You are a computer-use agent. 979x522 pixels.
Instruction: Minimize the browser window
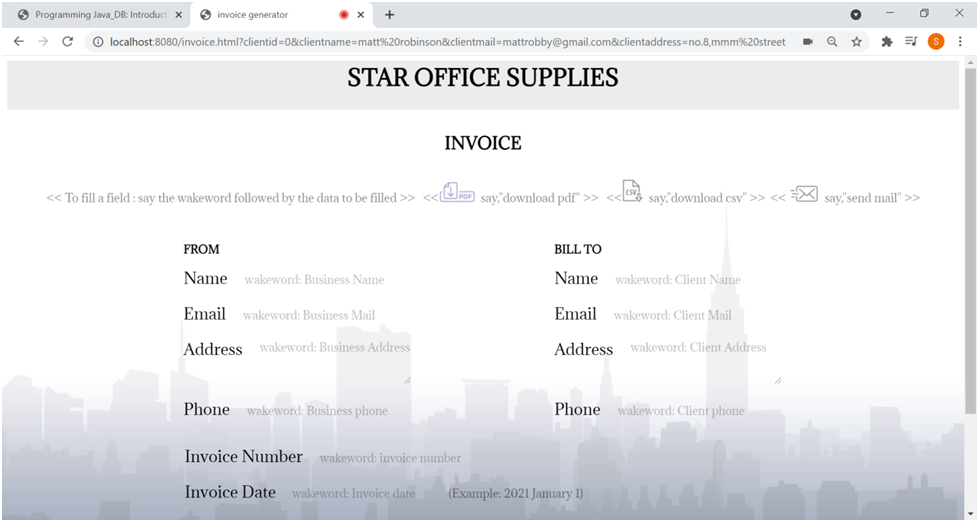coord(890,13)
